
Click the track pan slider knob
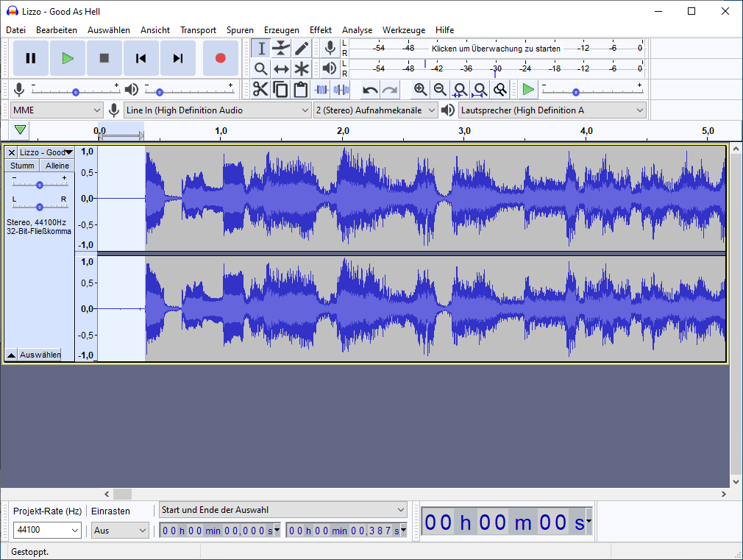[40, 207]
